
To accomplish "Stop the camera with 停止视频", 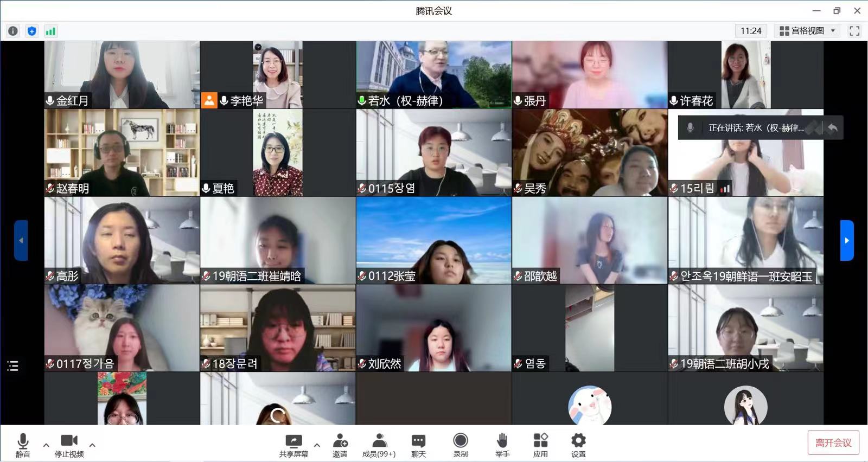I will point(69,445).
